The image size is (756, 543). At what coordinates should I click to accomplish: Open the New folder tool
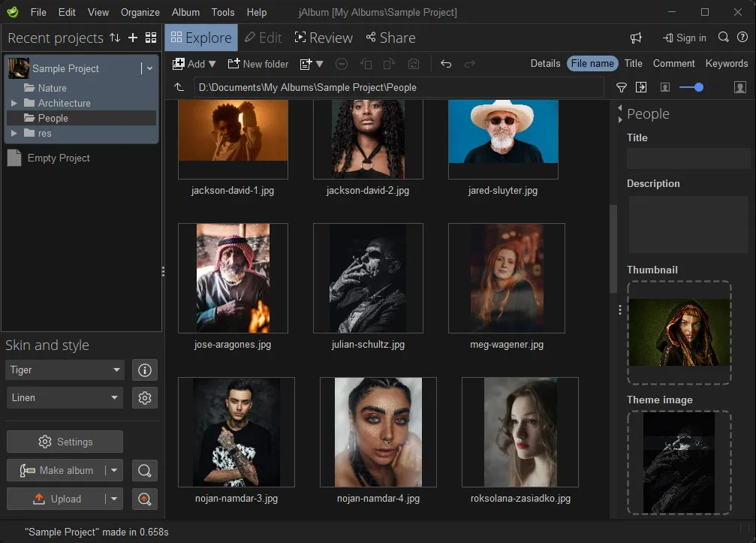point(258,64)
